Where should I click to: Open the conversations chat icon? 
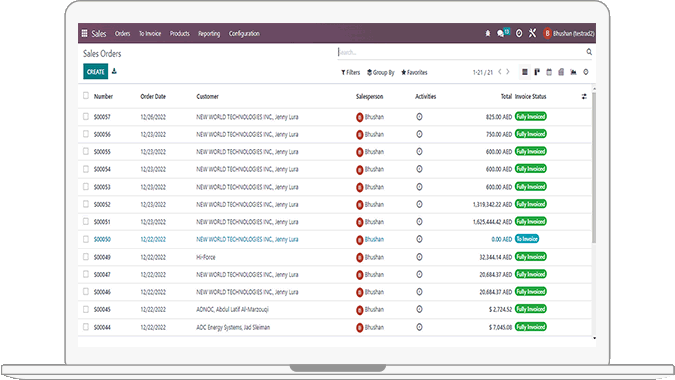500,33
